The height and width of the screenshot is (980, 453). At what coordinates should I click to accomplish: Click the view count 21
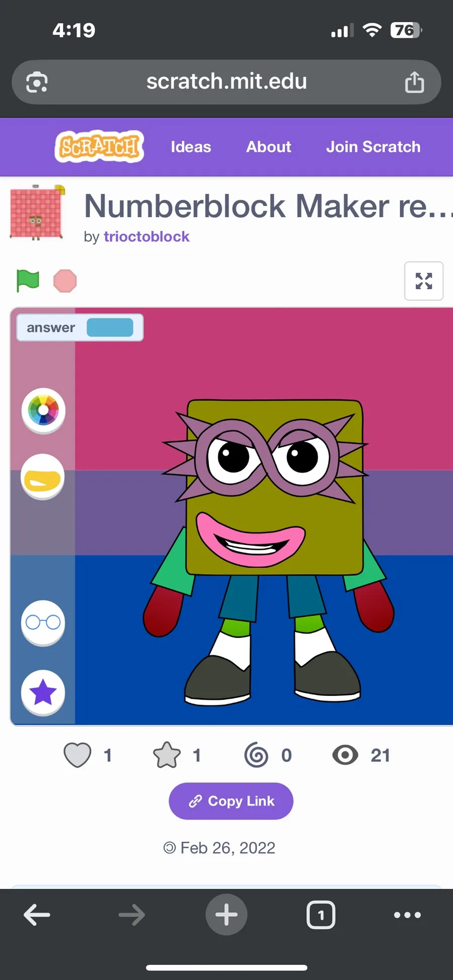pyautogui.click(x=380, y=755)
